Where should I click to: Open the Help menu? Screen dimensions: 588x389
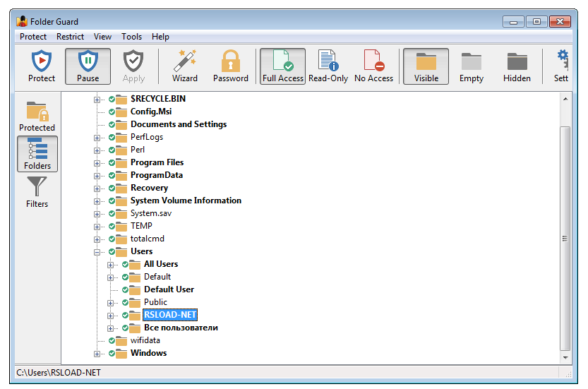point(160,37)
